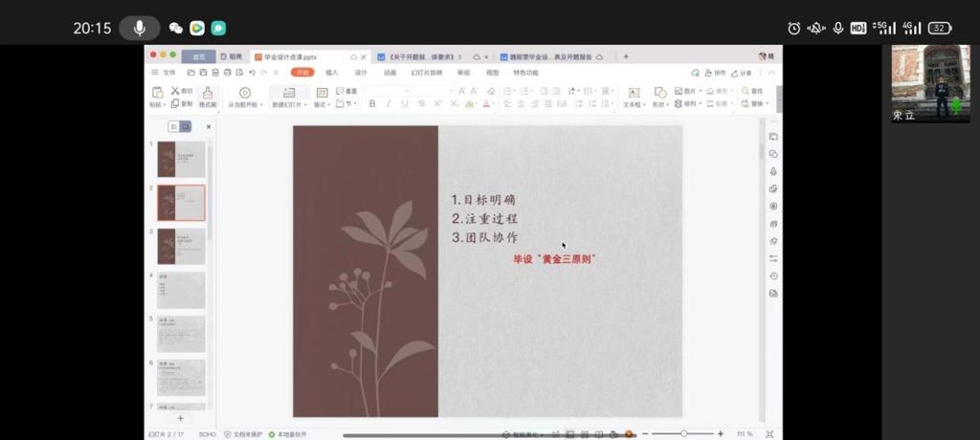Open the Insert (插入) ribbon tab
980x440 pixels.
coord(331,73)
